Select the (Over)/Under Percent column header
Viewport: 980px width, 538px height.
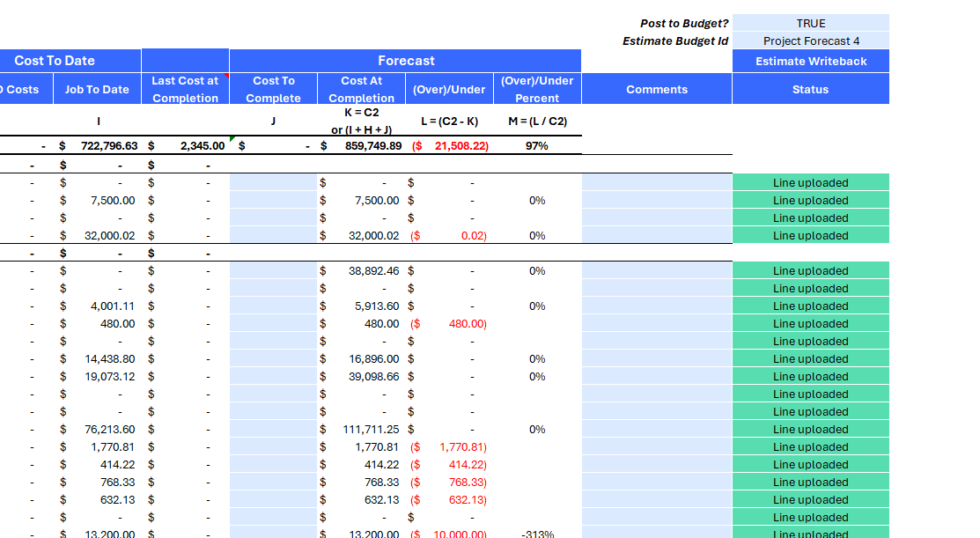(x=537, y=89)
